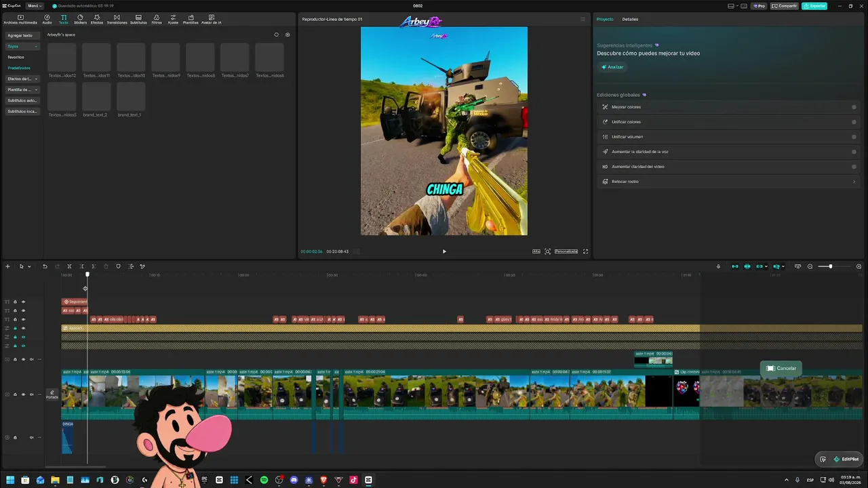Open the Stickers tab

click(80, 19)
